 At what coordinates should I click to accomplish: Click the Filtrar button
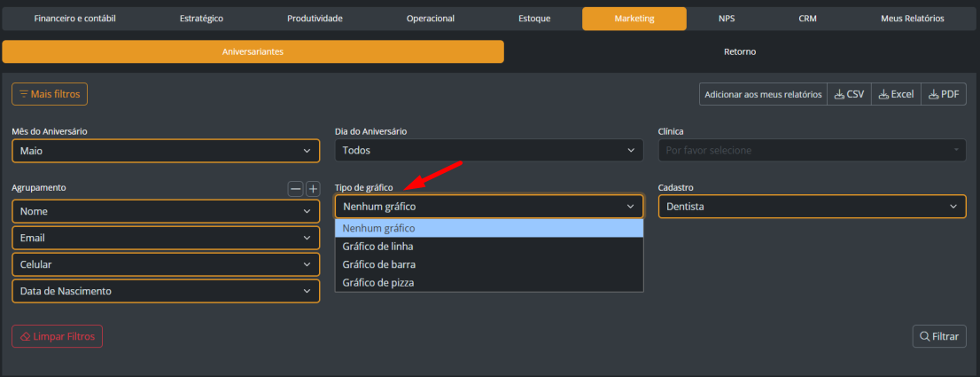tap(939, 336)
